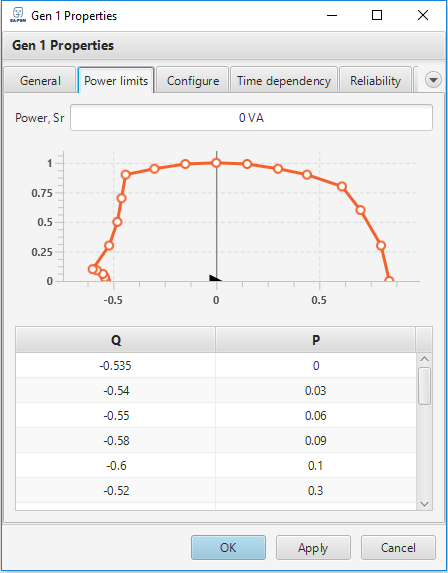
Task: Select the Q cell with -0.535
Action: 116,365
